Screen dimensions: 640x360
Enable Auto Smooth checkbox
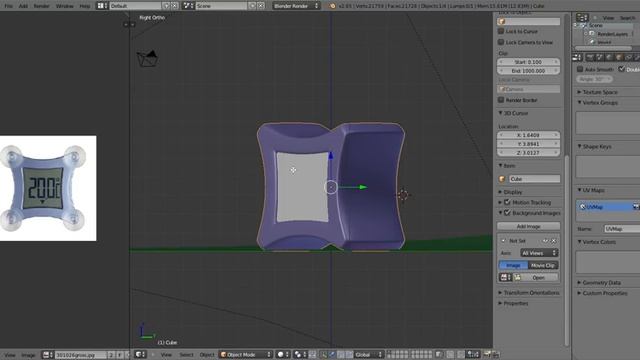pos(580,69)
